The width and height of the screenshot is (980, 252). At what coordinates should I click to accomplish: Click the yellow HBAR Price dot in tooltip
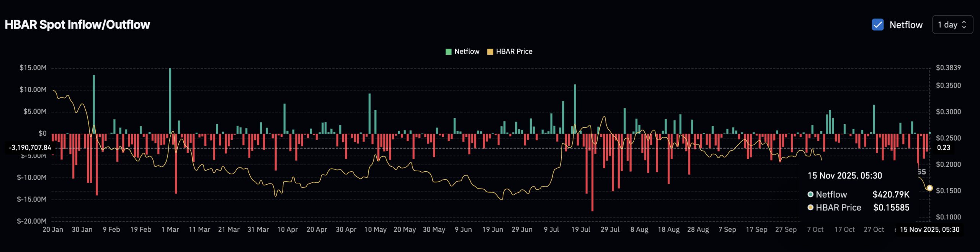tap(810, 207)
